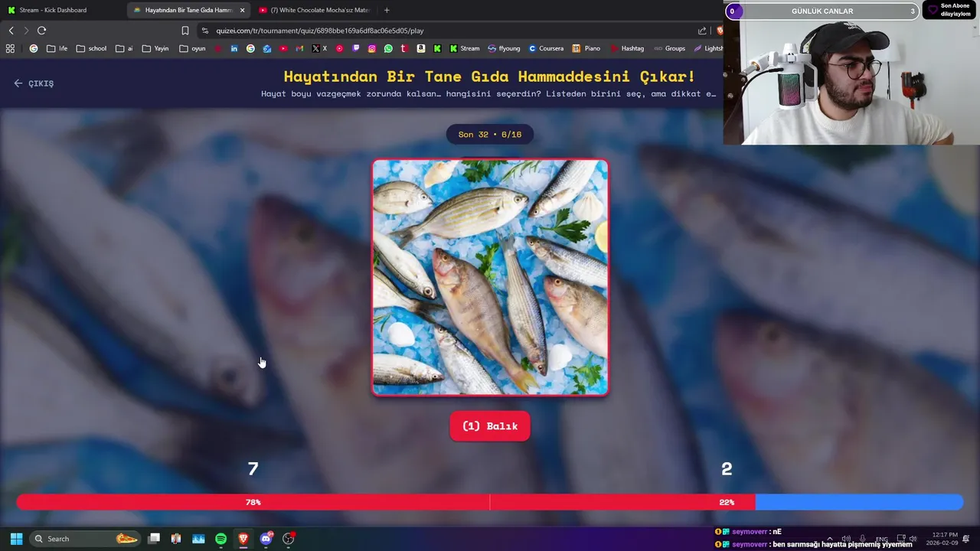Open a new tab with the plus button

point(387,10)
